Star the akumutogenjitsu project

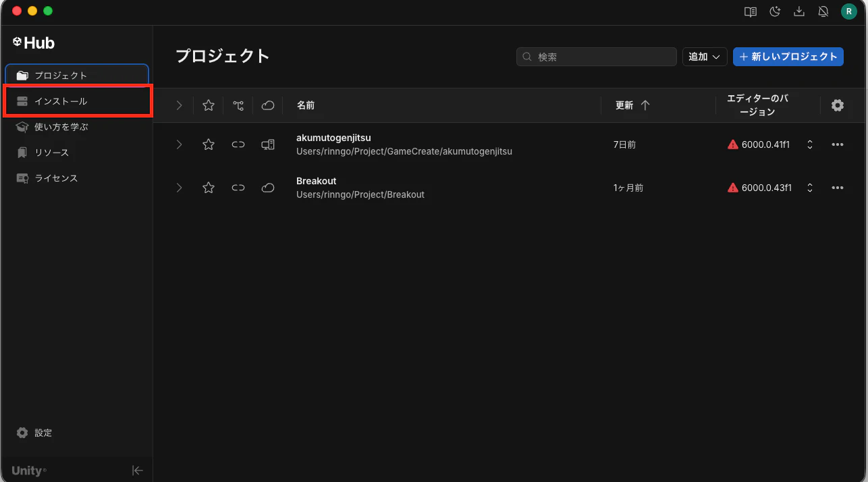[x=209, y=144]
